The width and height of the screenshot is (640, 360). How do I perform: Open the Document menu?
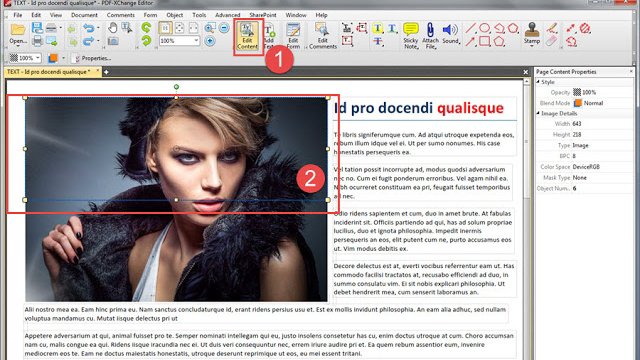click(84, 15)
